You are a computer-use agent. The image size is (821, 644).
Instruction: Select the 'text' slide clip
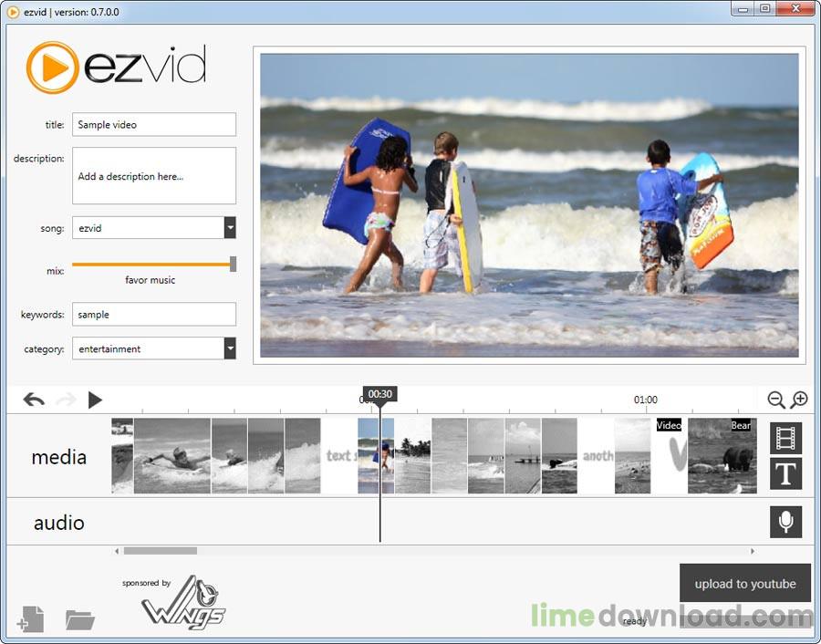tap(338, 455)
